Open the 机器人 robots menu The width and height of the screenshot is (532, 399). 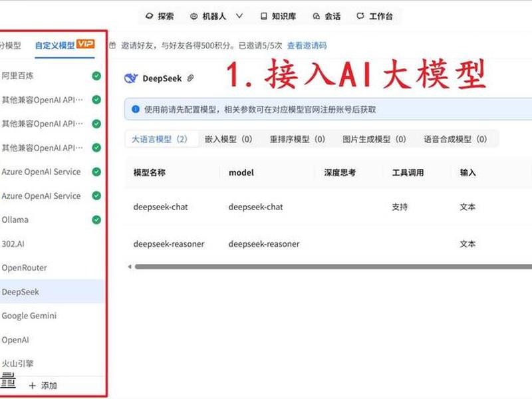tap(209, 16)
